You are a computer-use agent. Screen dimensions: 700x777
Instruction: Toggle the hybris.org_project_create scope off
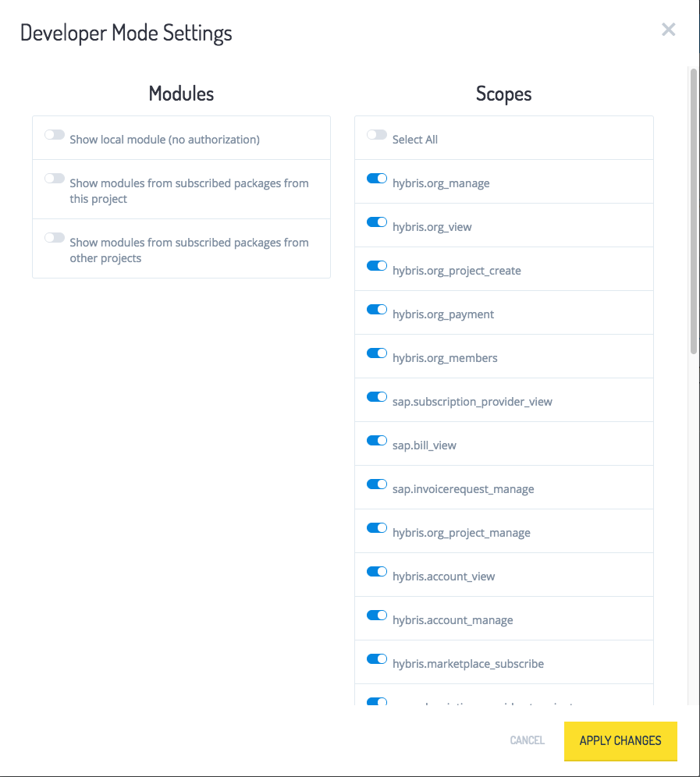point(376,265)
